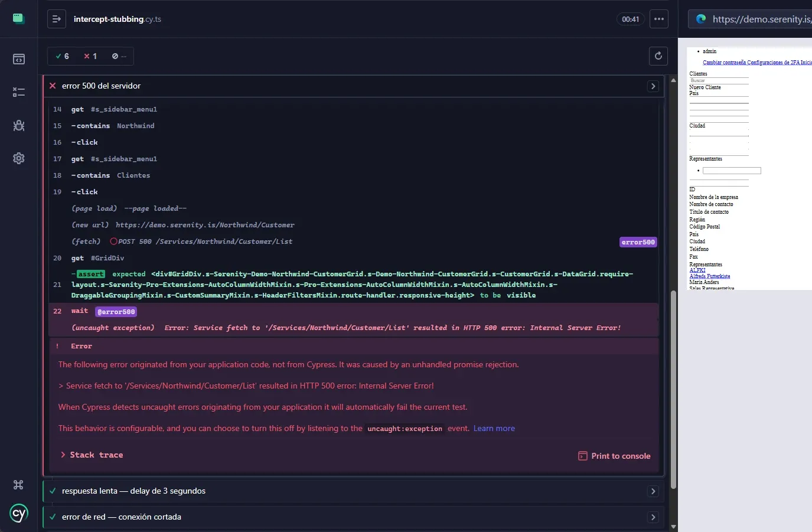Open the Cypress app logo at top of sidebar

pos(18,18)
